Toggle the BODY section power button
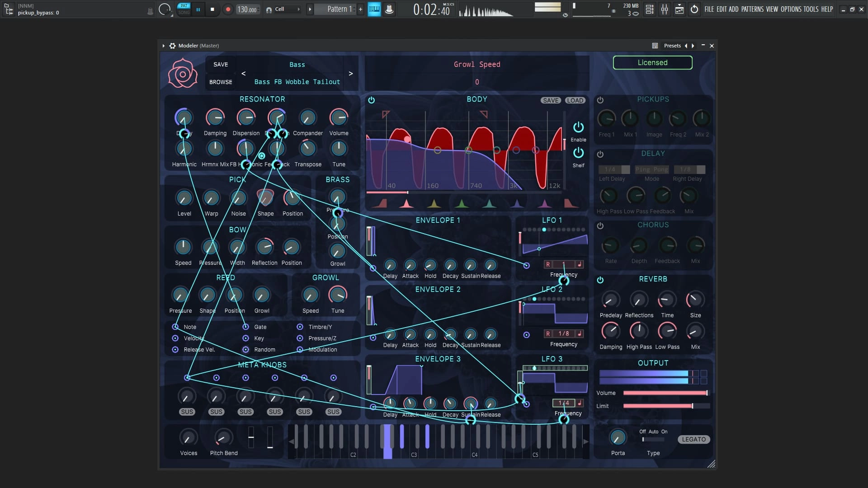Screen dimensions: 868x488 tap(371, 100)
